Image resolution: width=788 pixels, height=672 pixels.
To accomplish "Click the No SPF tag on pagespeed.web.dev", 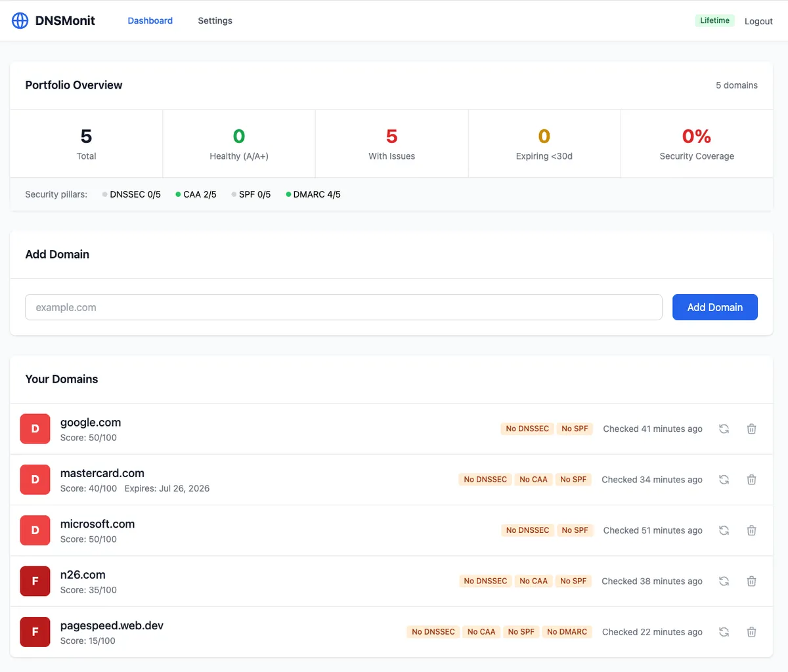I will 521,632.
